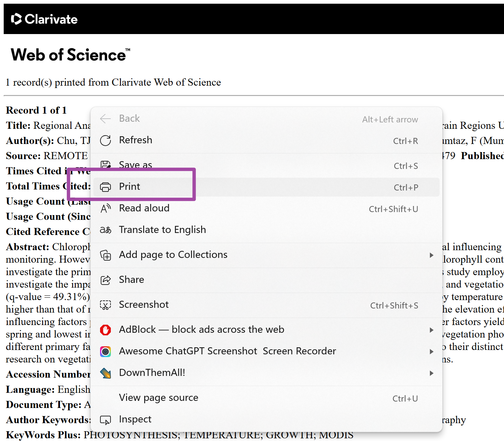The image size is (504, 441).
Task: Click the Refresh icon in context menu
Action: coord(105,140)
